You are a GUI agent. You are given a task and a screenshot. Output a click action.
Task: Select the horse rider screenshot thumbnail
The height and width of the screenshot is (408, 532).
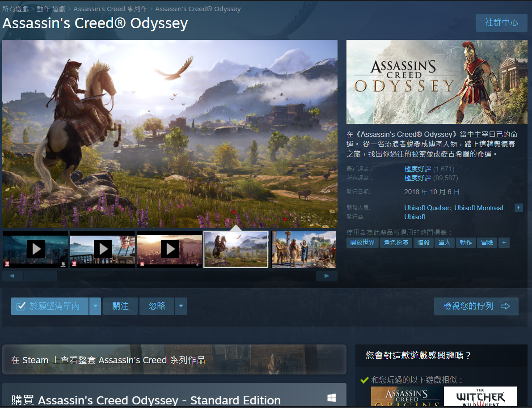click(x=236, y=250)
